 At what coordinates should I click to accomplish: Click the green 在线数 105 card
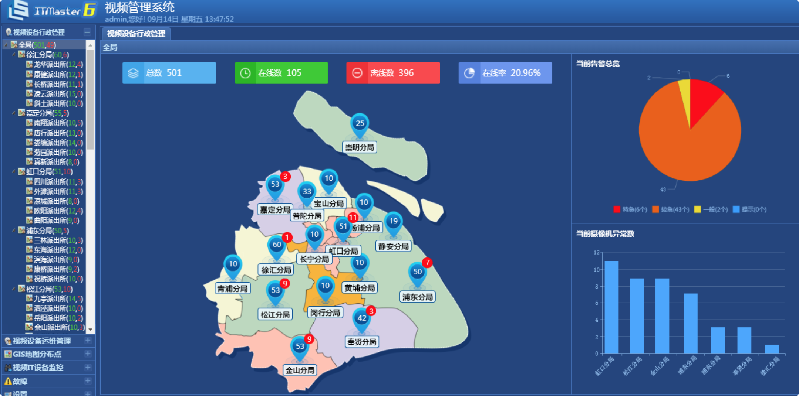[x=281, y=73]
